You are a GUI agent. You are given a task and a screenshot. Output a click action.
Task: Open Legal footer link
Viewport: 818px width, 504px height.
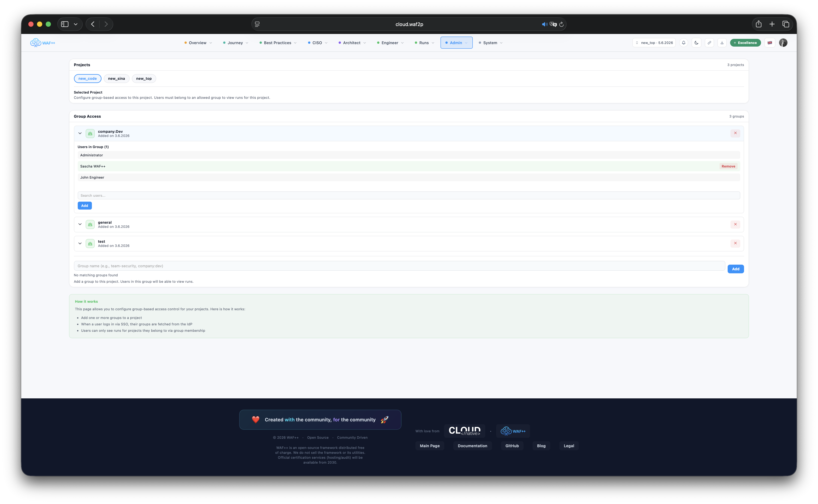tap(569, 446)
